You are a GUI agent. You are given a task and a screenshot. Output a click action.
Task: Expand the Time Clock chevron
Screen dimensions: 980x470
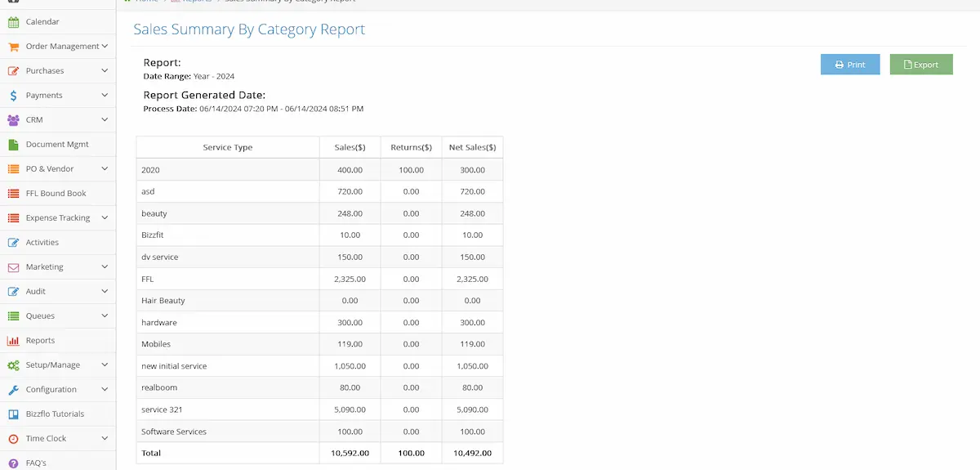pyautogui.click(x=105, y=439)
